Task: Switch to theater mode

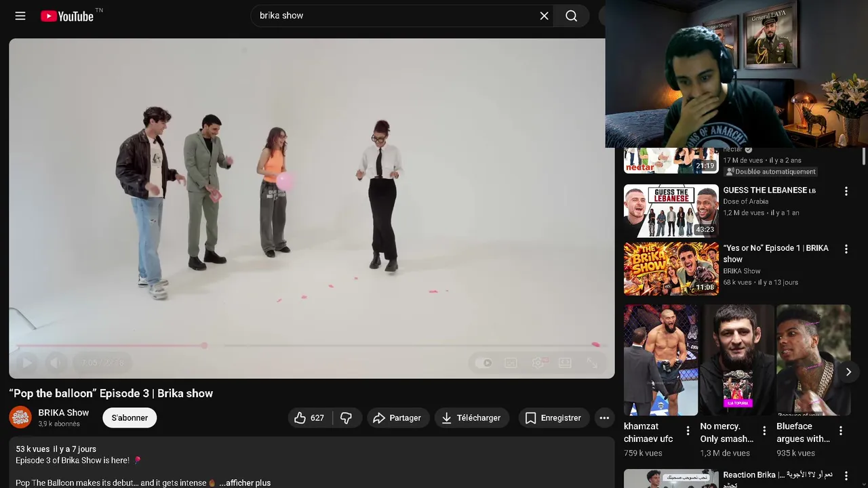Action: (x=565, y=363)
